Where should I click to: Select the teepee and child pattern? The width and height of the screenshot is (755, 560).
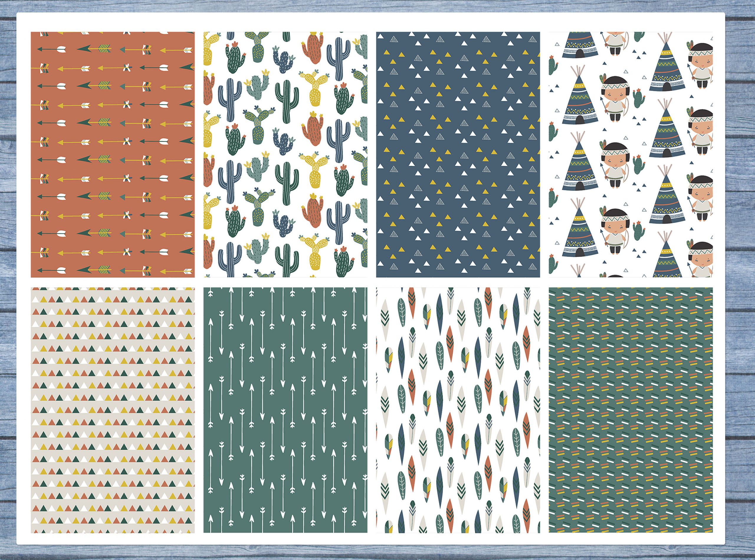[x=631, y=154]
